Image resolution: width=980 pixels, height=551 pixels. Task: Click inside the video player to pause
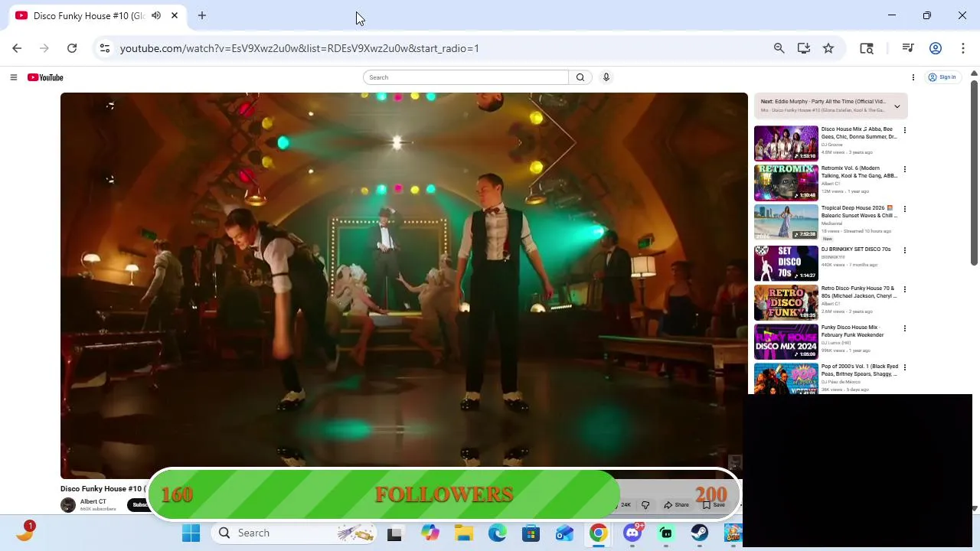(404, 285)
